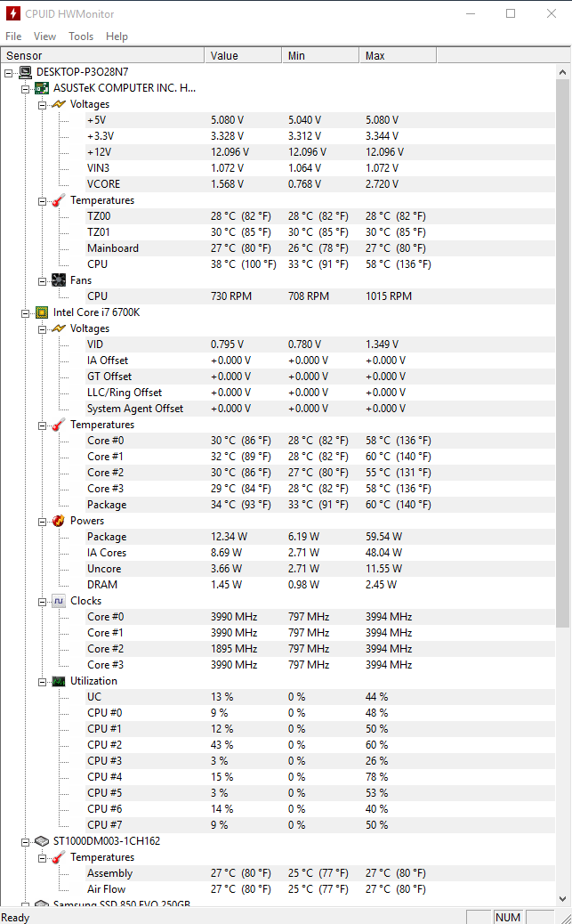Click the ST1000DM003 hard drive icon
Screen dimensions: 572x924
click(x=42, y=841)
